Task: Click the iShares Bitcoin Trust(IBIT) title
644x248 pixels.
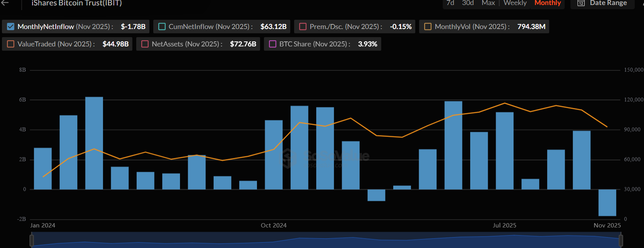Action: tap(77, 3)
